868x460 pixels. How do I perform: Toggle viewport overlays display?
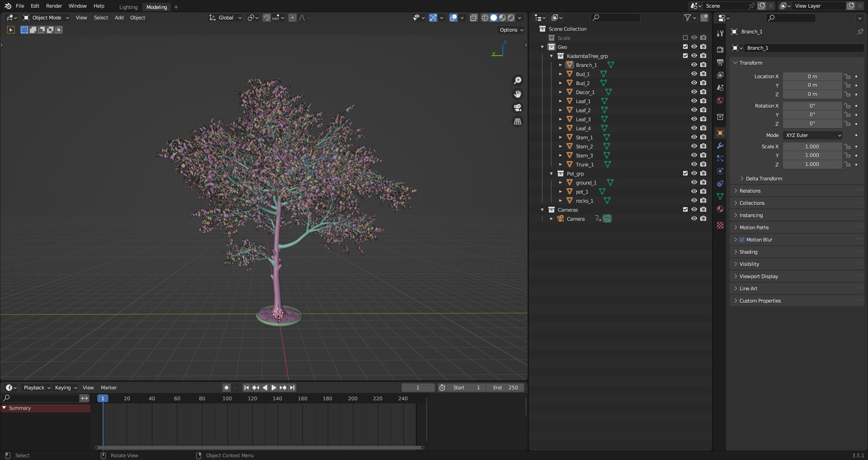[x=454, y=18]
